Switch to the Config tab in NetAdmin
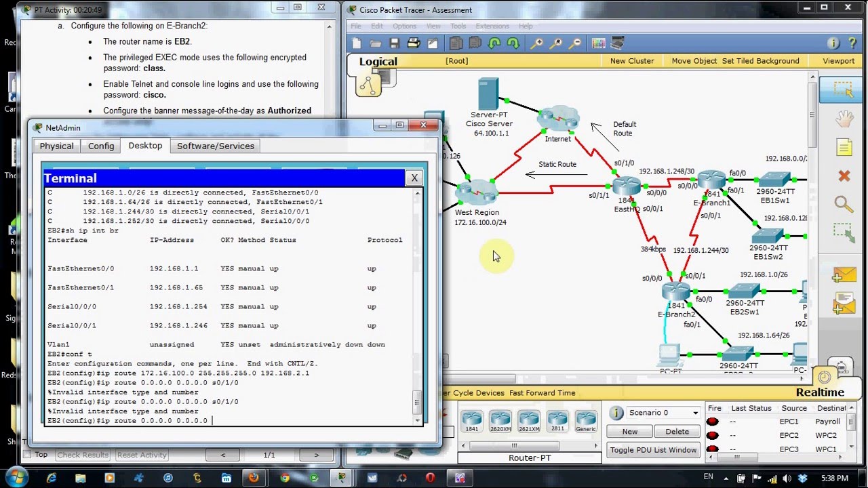Viewport: 868px width, 488px height. point(101,146)
